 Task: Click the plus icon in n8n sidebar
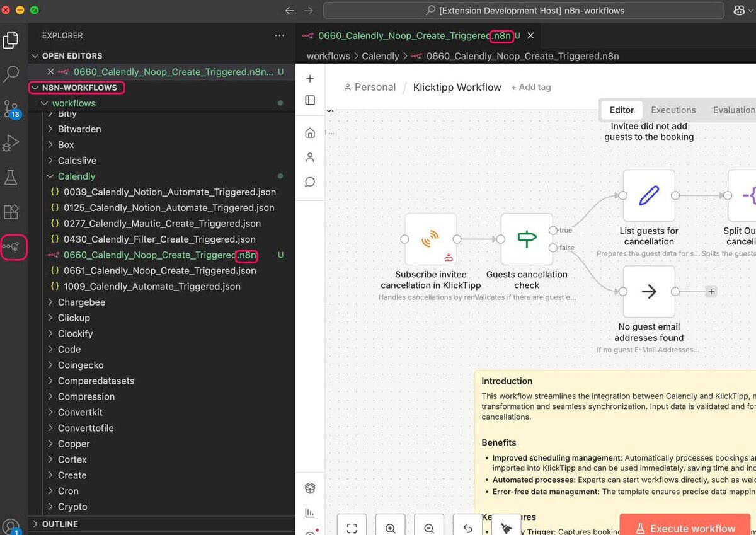point(310,79)
